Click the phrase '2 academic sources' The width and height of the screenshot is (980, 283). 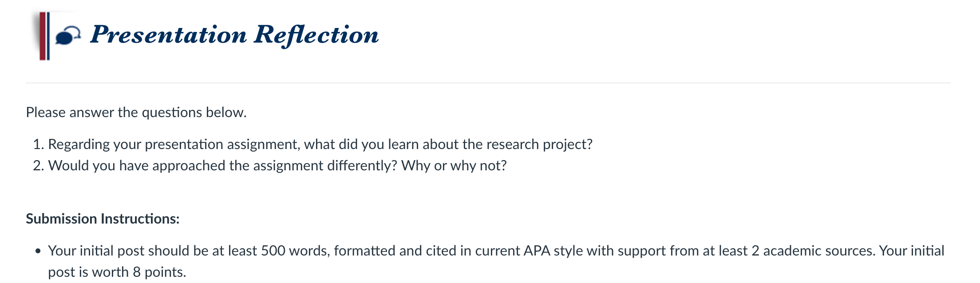[813, 251]
